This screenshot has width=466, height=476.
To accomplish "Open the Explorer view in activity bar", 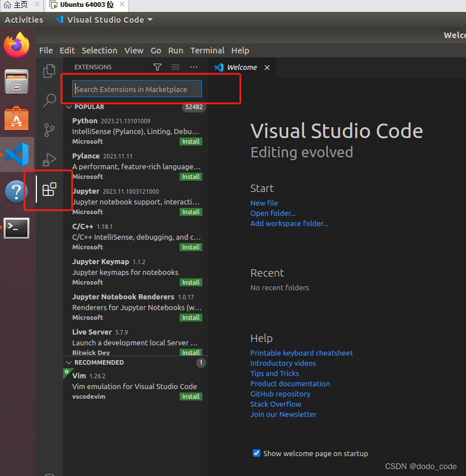I will tap(49, 71).
